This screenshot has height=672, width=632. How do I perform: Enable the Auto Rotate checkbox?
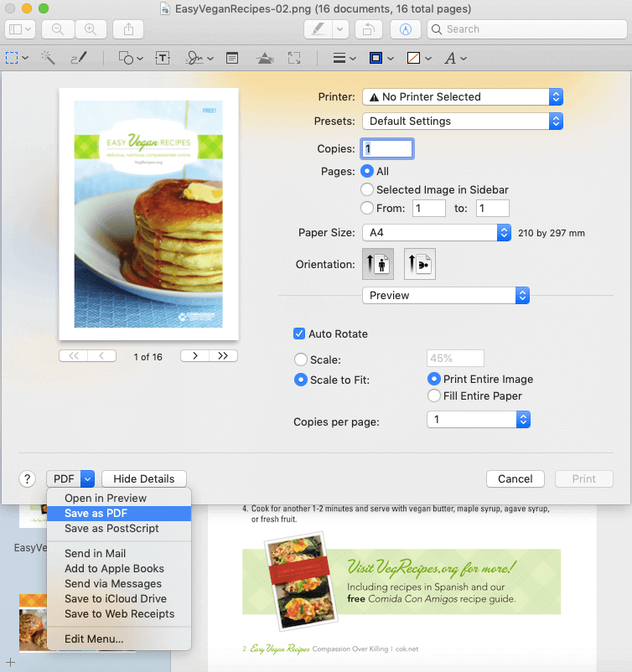coord(299,333)
